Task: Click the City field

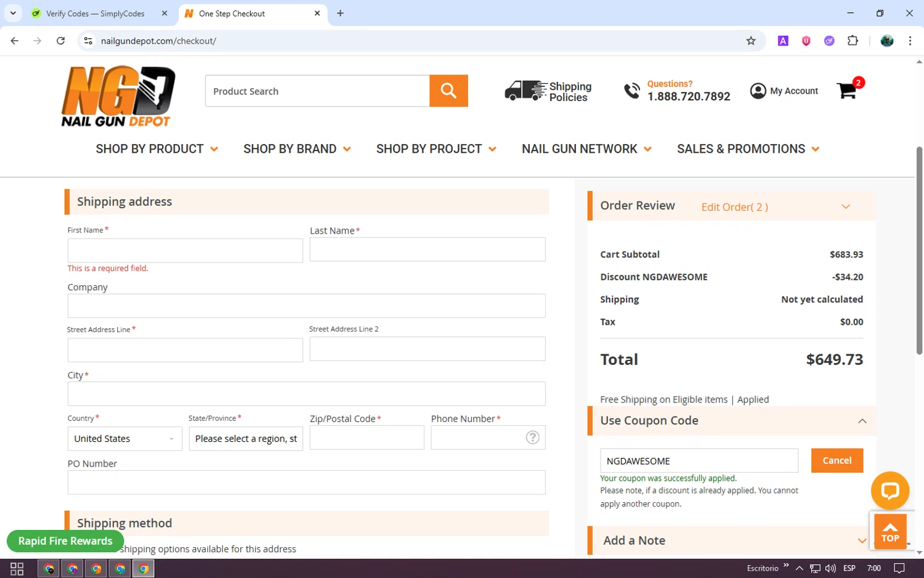Action: (x=307, y=394)
